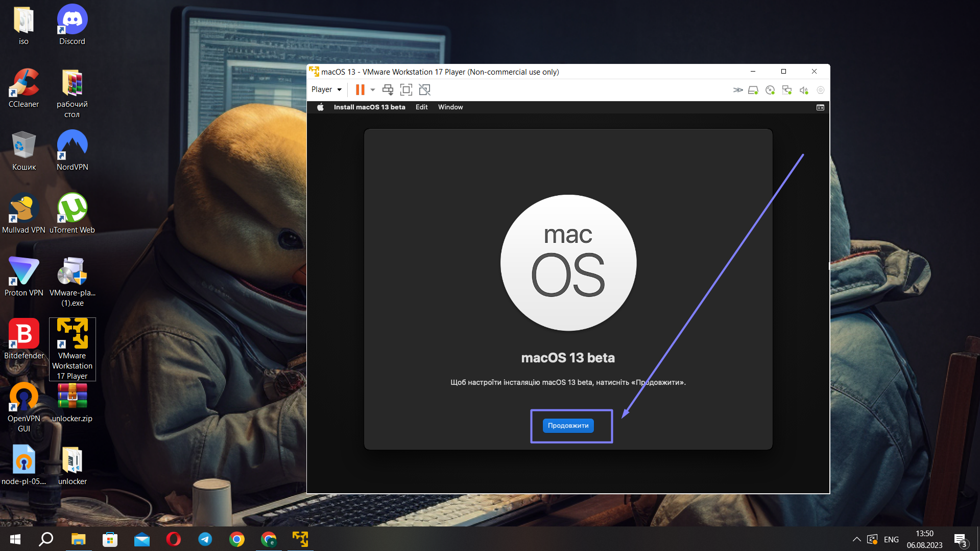
Task: Select the NordVPN desktop shortcut
Action: 72,150
